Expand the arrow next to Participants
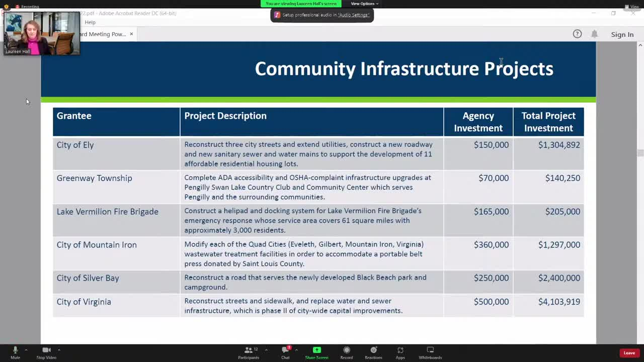This screenshot has width=644, height=362. 266,349
